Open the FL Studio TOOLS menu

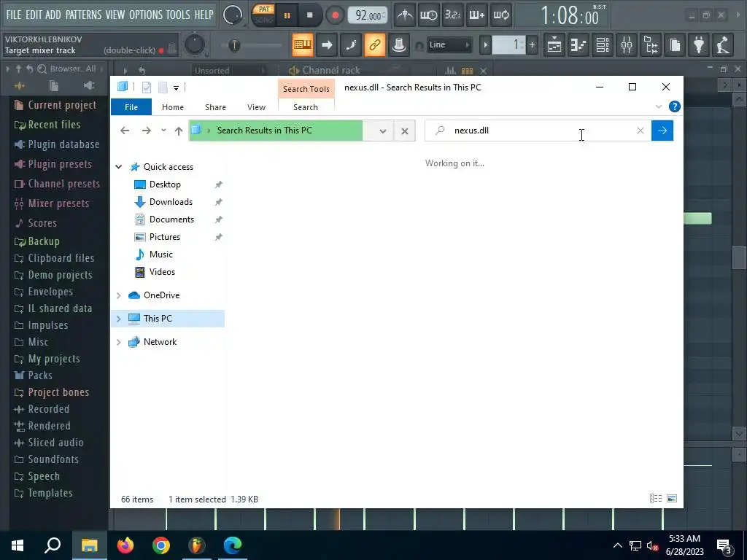(178, 15)
